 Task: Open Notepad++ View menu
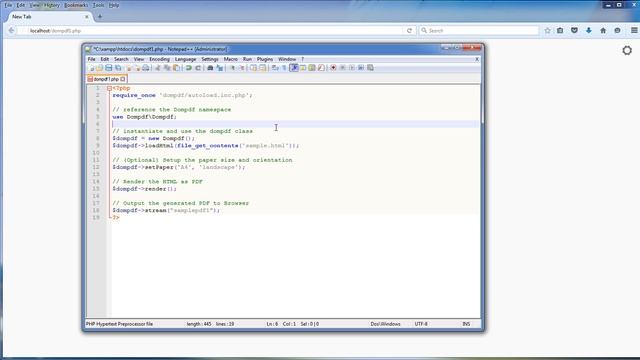[x=139, y=59]
